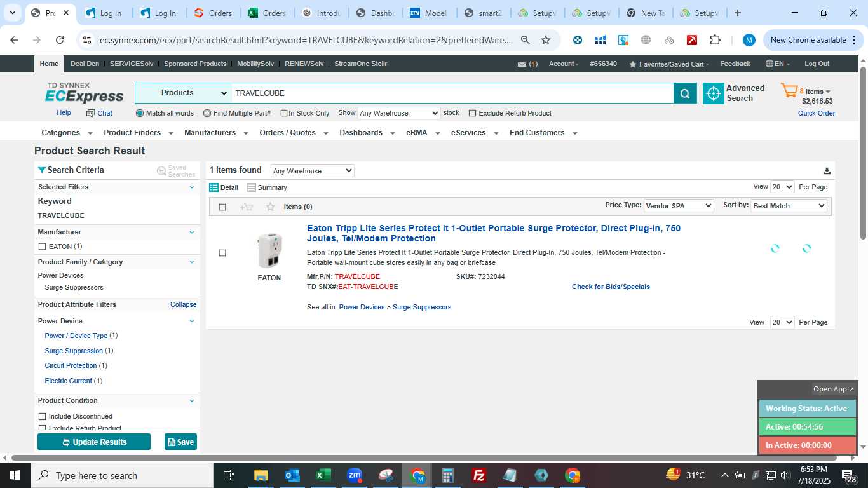Viewport: 868px width, 488px height.
Task: Collapse the Power Device filter section
Action: coord(192,321)
